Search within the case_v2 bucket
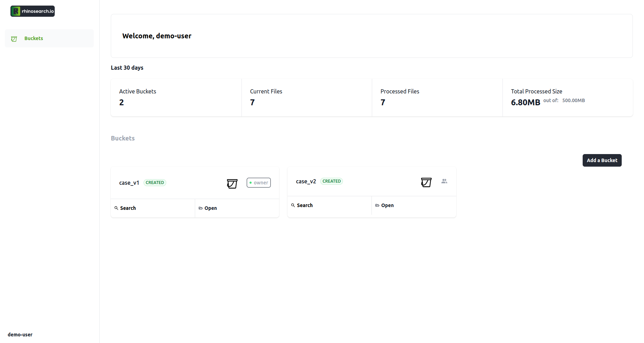 329,205
